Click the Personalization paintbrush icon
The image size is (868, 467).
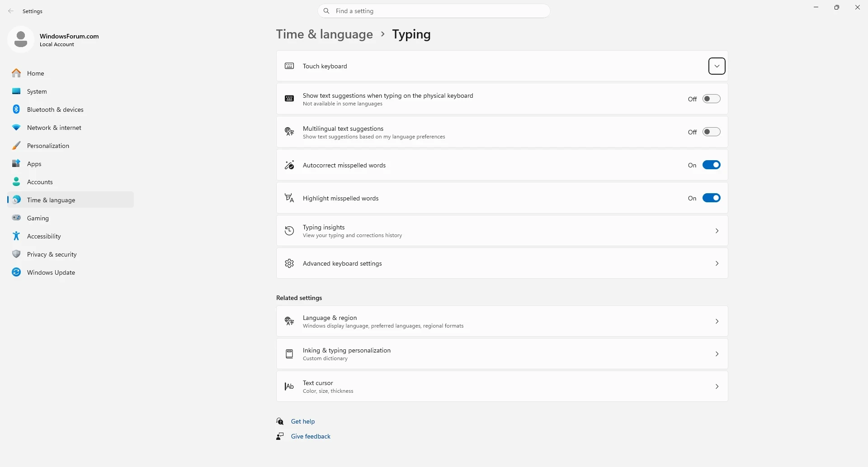coord(16,145)
